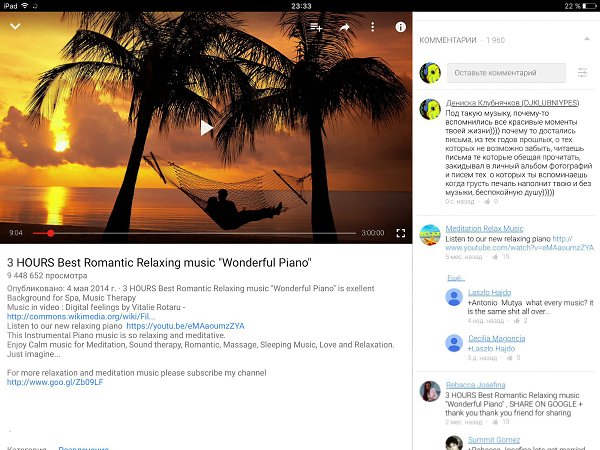The width and height of the screenshot is (600, 450).
Task: Open Meditation Relax Music channel avatar
Action: (x=430, y=235)
